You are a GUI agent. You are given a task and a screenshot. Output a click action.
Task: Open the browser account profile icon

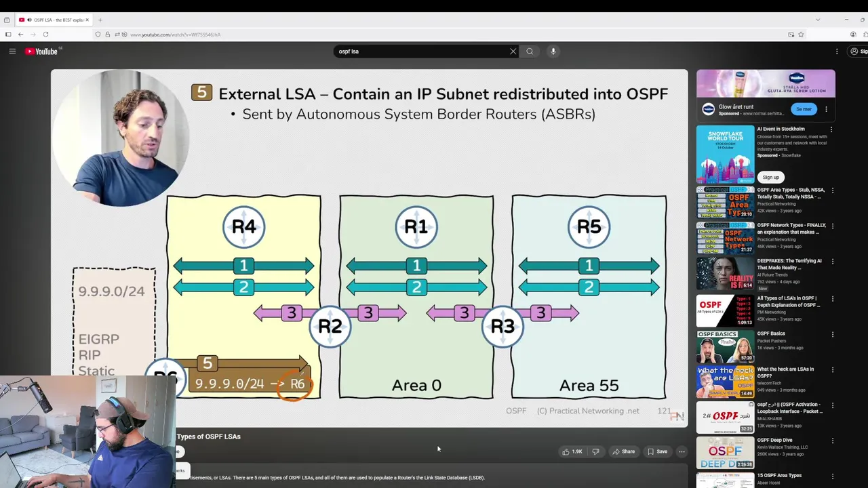click(853, 35)
